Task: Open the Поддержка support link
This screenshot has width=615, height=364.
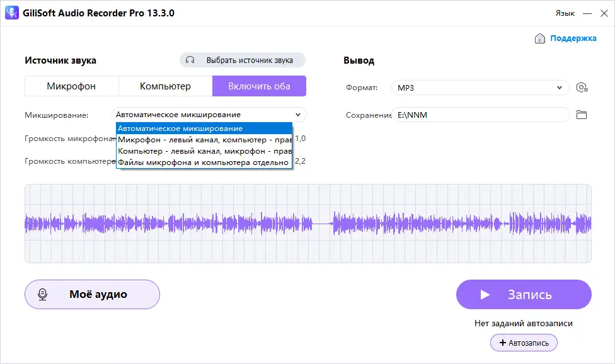Action: click(x=572, y=38)
